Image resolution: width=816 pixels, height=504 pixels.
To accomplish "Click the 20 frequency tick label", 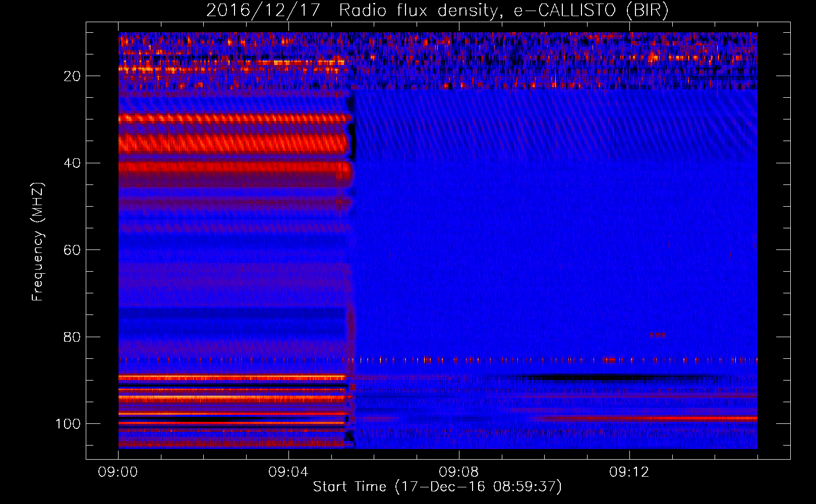I will [73, 76].
